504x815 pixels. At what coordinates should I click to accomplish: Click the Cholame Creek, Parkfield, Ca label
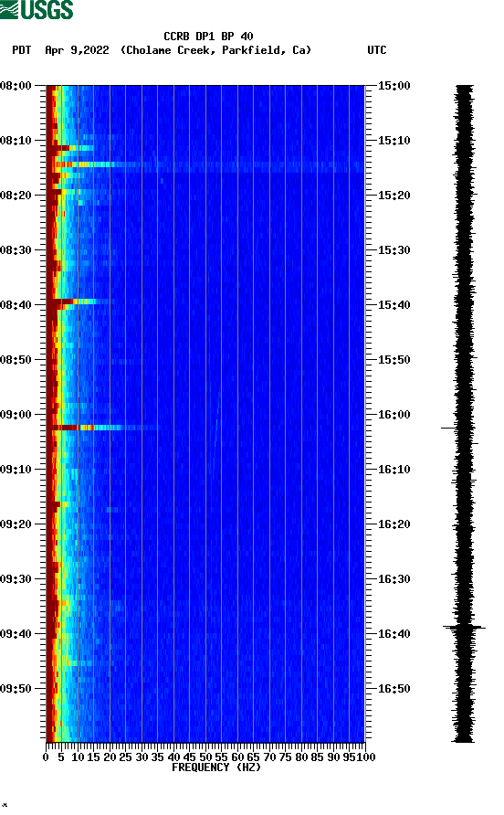pos(215,50)
